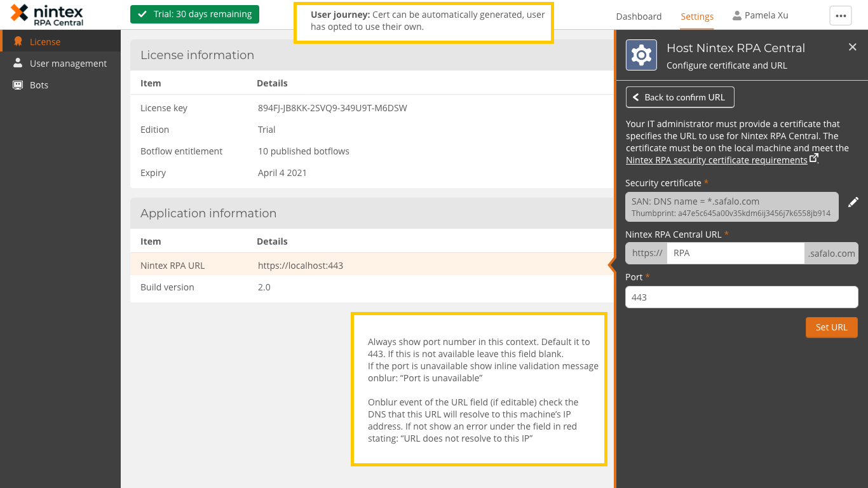Select the Nintex RPA URL row
This screenshot has width=868, height=488.
(372, 264)
